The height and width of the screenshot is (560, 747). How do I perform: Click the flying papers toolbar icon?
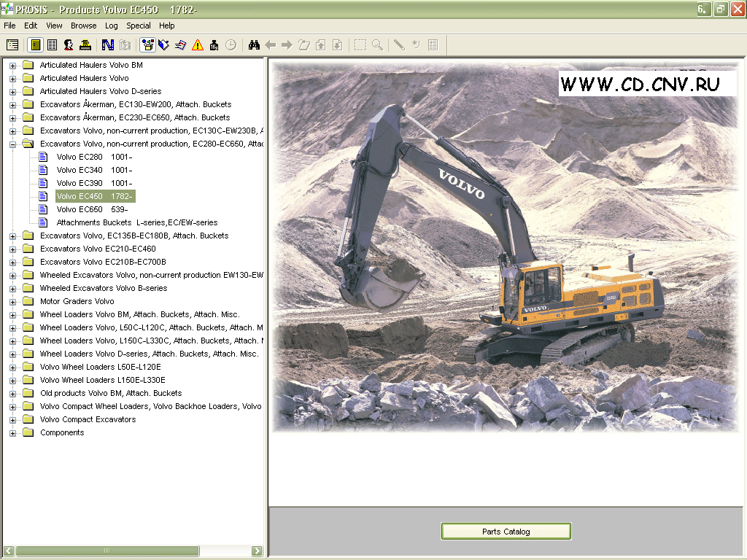(181, 45)
